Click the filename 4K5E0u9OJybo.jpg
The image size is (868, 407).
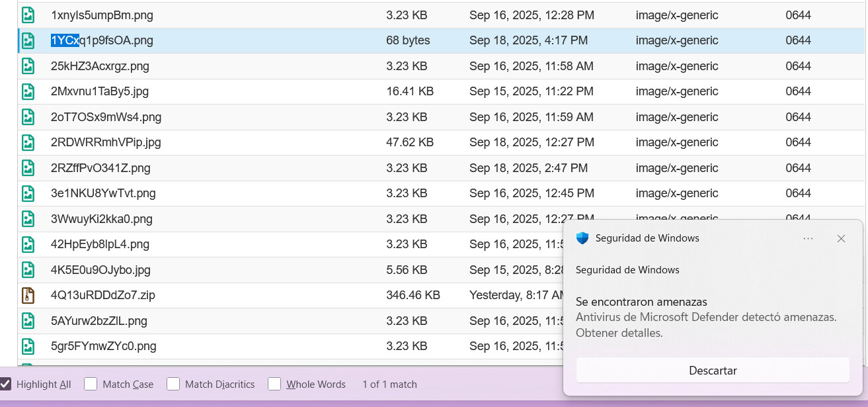point(100,270)
